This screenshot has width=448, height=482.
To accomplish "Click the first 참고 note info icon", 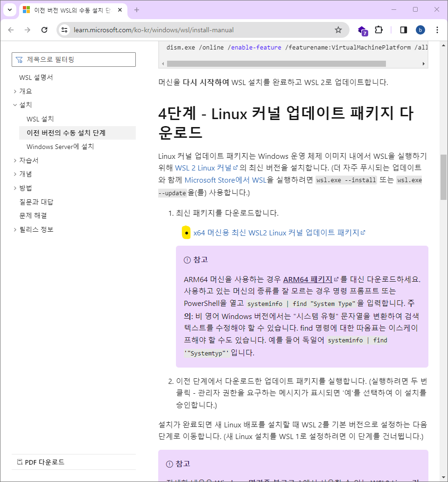I will [x=187, y=260].
